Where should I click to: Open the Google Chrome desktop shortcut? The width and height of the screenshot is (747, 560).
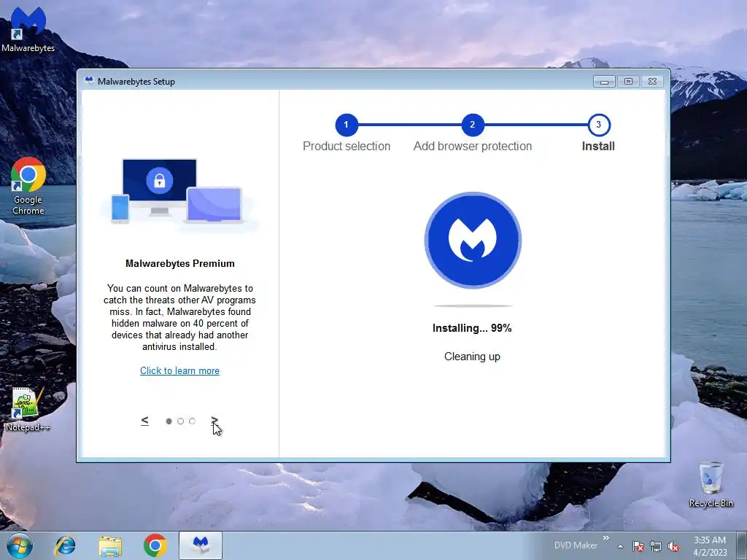click(x=28, y=186)
